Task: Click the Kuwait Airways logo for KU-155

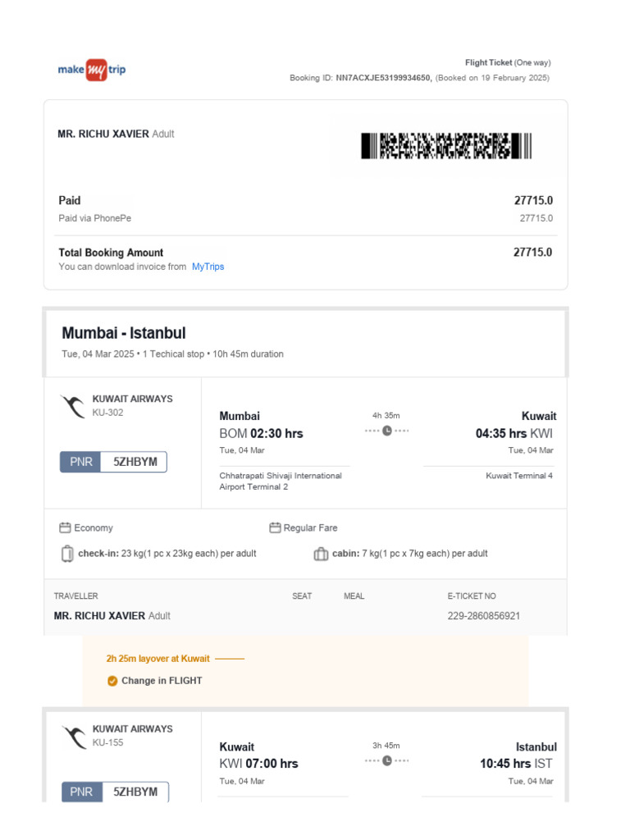Action: point(73,737)
